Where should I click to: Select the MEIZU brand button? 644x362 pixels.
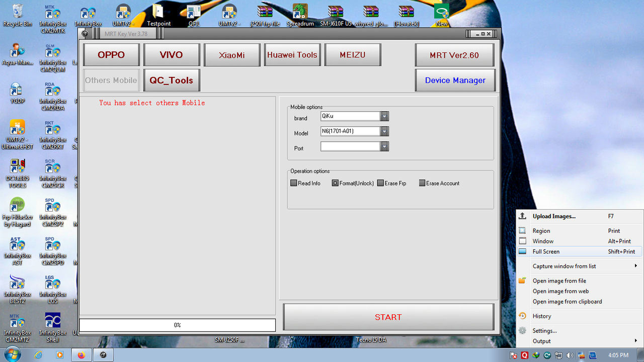pyautogui.click(x=353, y=55)
